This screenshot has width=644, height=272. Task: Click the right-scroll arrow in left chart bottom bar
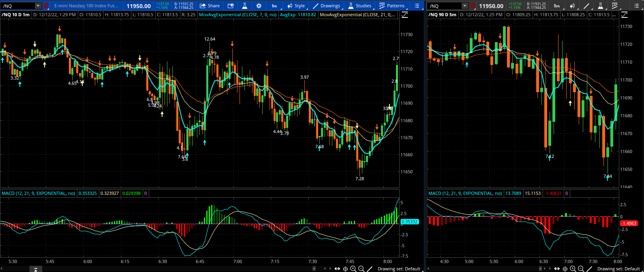330,269
